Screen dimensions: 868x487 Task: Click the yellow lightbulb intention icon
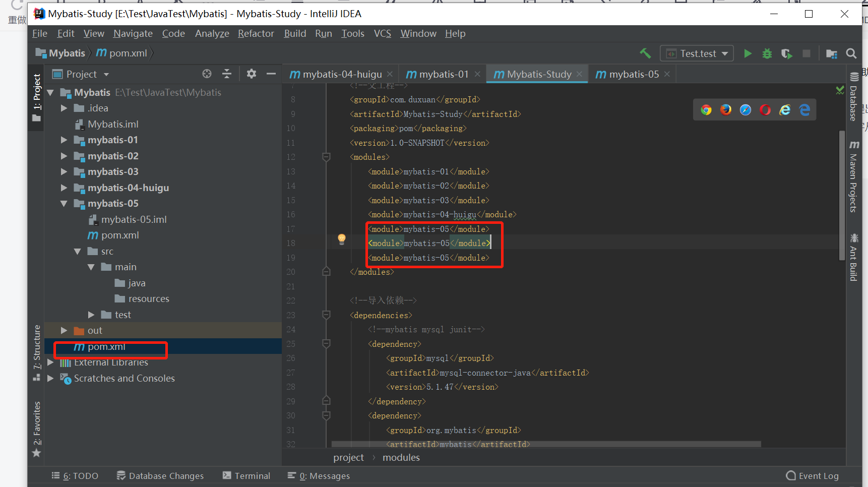[x=342, y=239]
